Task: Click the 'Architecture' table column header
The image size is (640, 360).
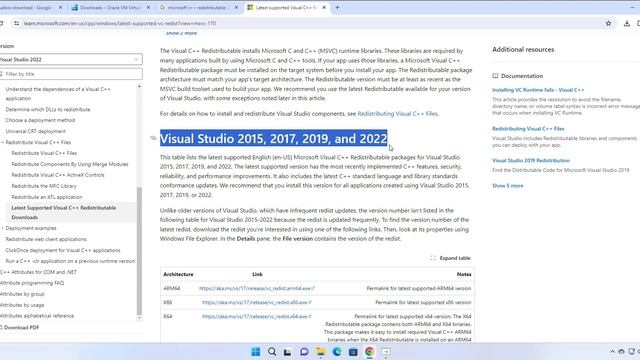Action: point(178,274)
